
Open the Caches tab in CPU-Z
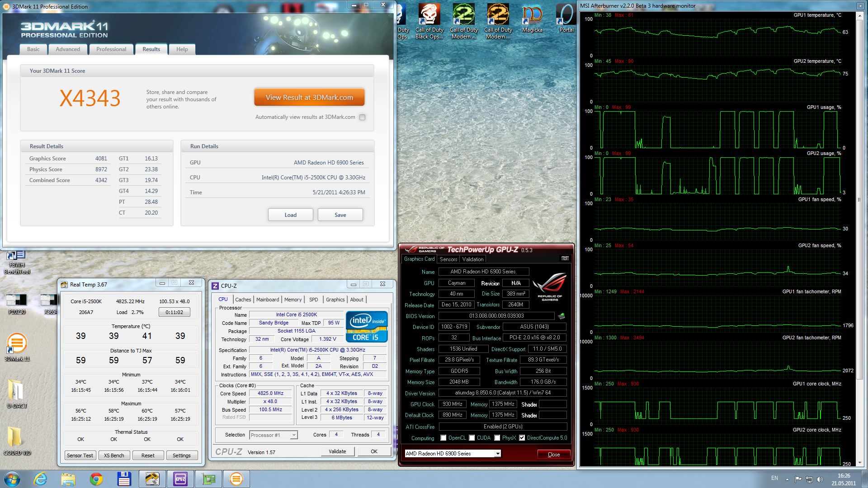[x=243, y=300]
